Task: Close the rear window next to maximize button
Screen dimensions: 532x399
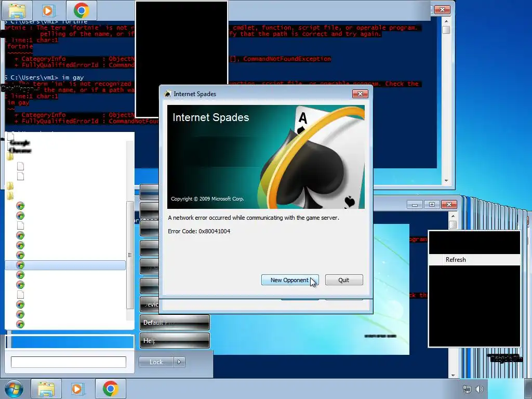Action: (x=449, y=205)
